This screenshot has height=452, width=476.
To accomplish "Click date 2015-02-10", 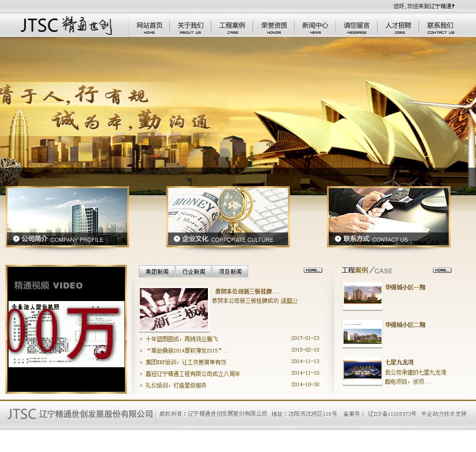I will pyautogui.click(x=305, y=350).
